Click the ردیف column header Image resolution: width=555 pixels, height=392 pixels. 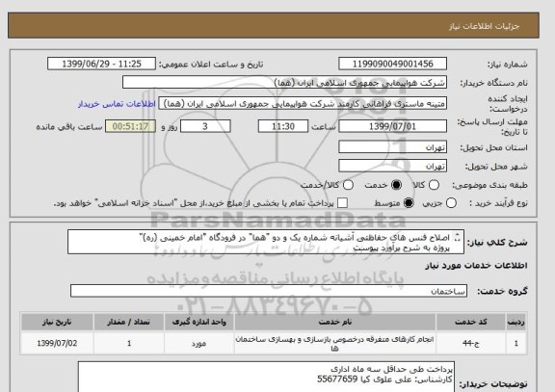pos(516,322)
